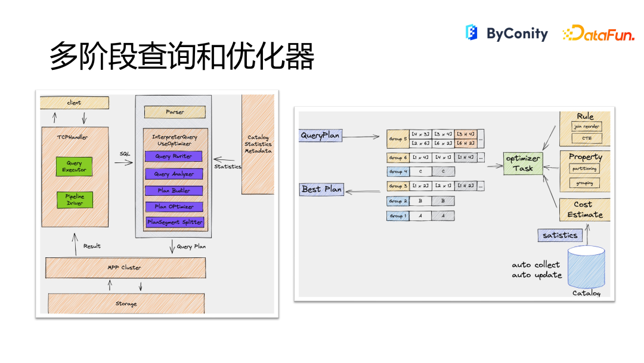Screen dimensions: 644x363
Task: Click the DataFun logo
Action: pyautogui.click(x=599, y=33)
